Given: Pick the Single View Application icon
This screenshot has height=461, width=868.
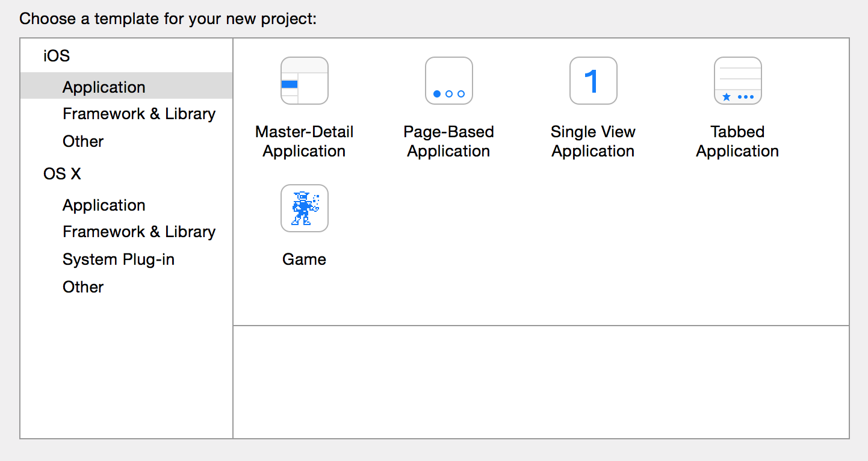Looking at the screenshot, I should [x=594, y=81].
